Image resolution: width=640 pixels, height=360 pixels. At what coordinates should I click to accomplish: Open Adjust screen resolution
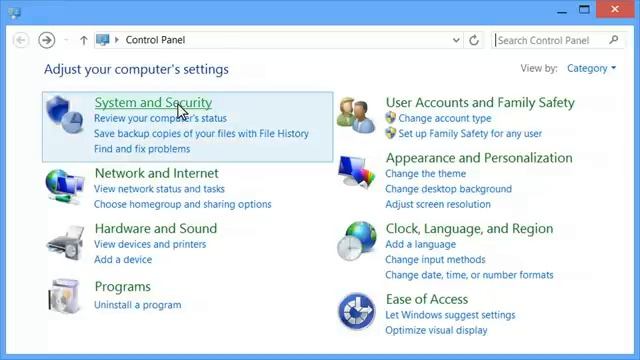(438, 204)
